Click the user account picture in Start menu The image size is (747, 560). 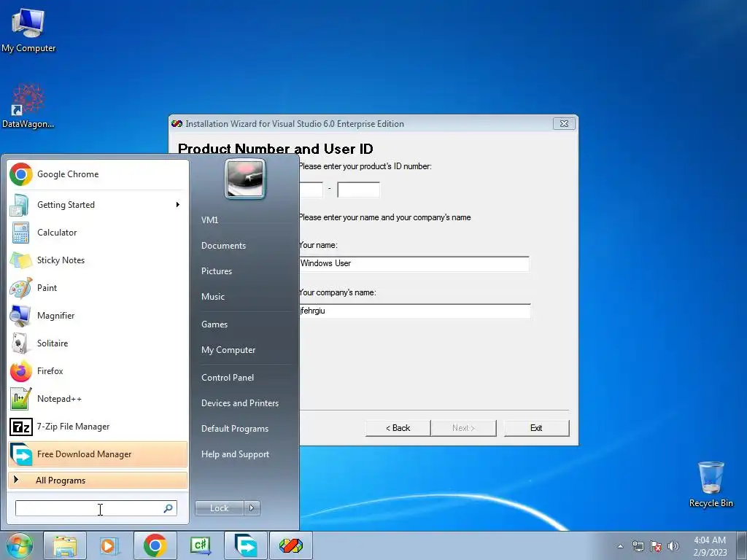pos(245,179)
